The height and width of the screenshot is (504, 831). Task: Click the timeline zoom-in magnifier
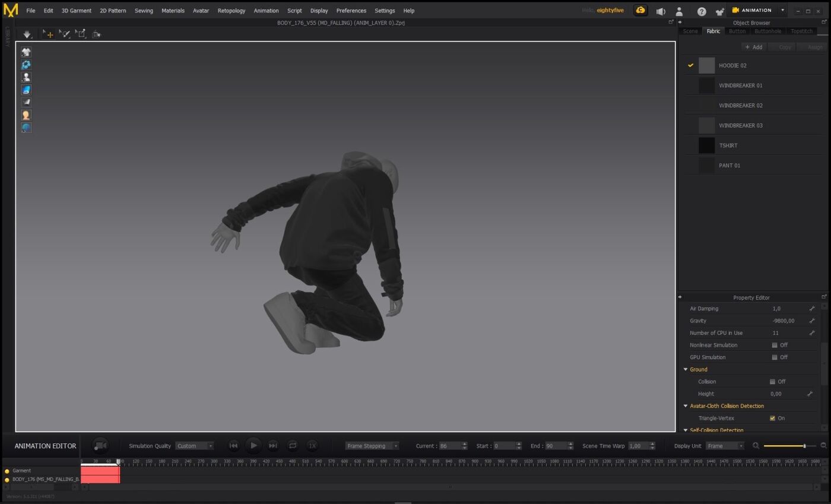(756, 446)
